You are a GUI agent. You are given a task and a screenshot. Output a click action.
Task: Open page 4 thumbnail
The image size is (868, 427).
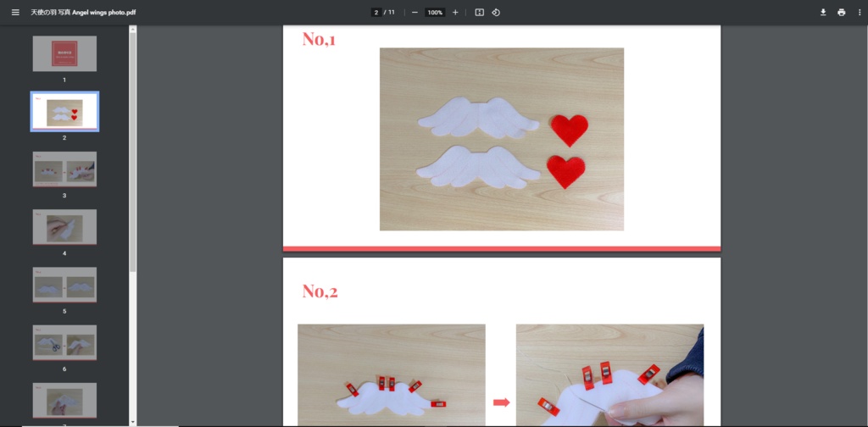(64, 227)
